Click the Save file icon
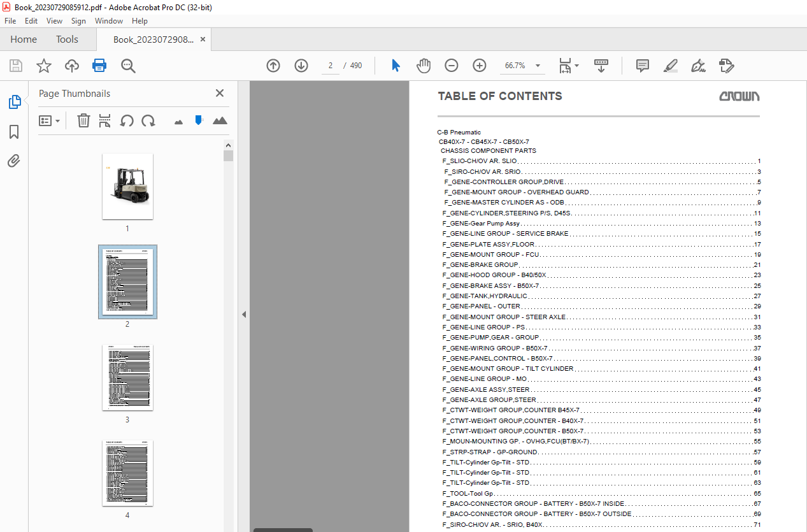This screenshot has width=807, height=532. click(x=16, y=66)
